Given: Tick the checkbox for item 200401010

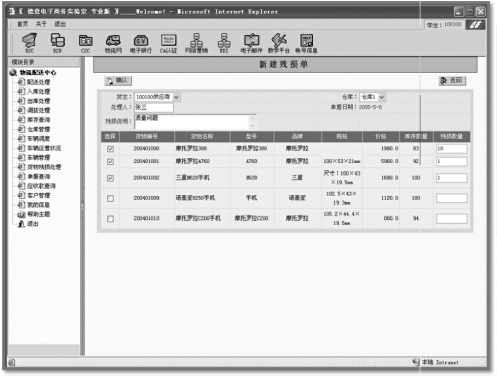Looking at the screenshot, I should click(110, 219).
